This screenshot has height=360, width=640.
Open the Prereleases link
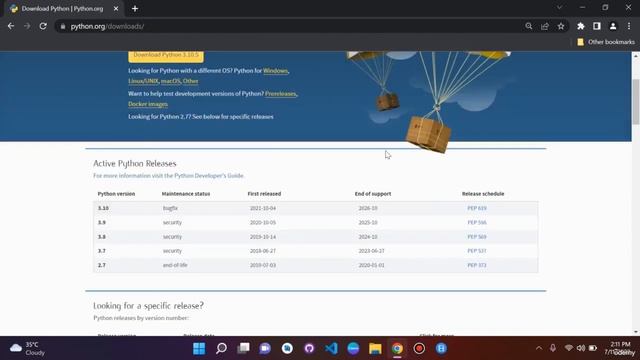(280, 94)
